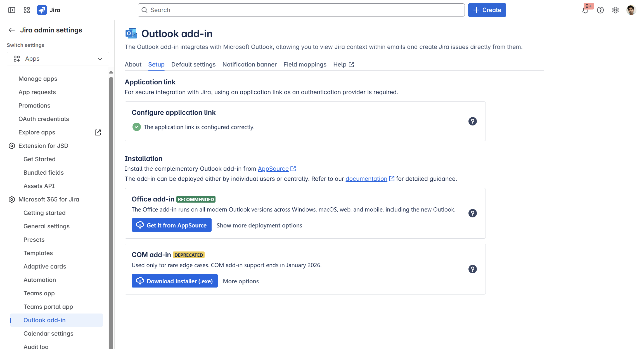The width and height of the screenshot is (644, 349).
Task: Switch to Default settings tab
Action: point(193,65)
